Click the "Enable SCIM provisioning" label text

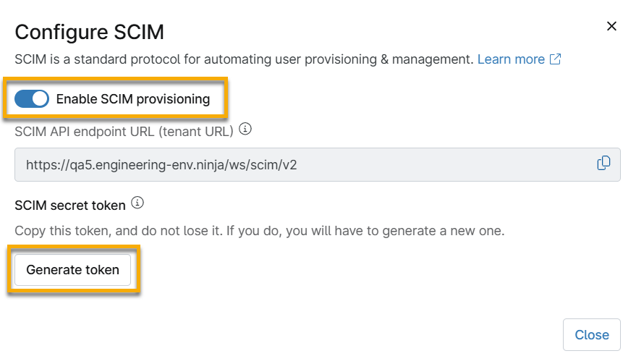tap(133, 99)
